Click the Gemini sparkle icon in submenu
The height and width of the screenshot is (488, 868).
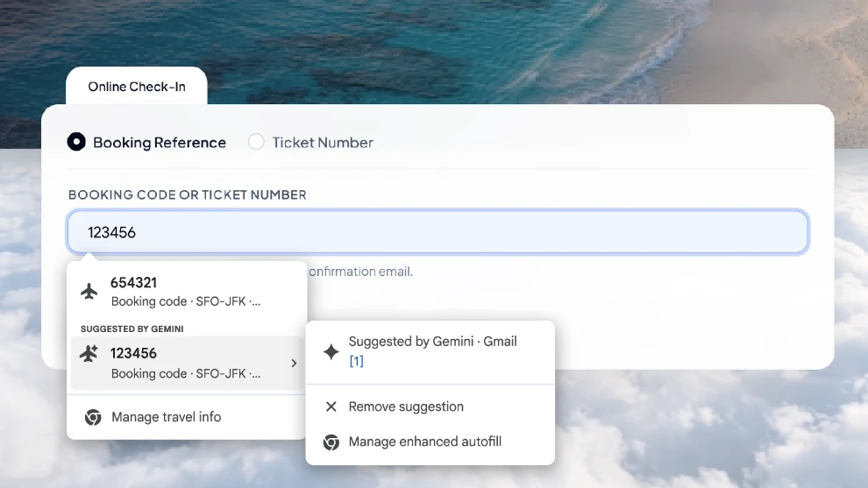(331, 351)
